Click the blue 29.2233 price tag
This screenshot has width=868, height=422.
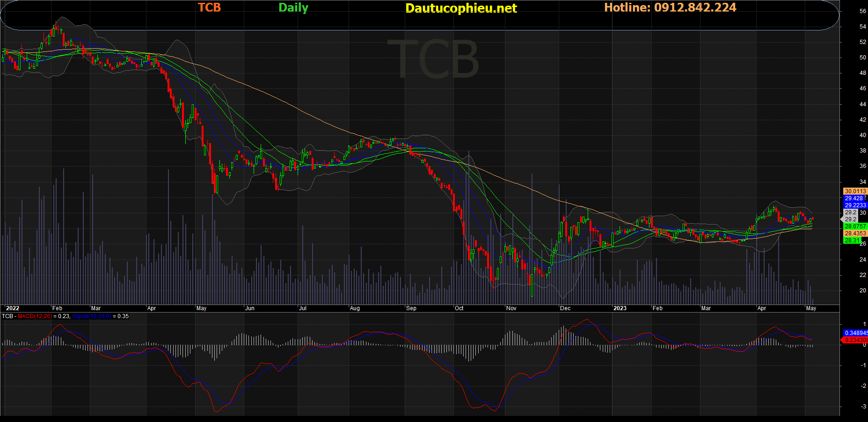pos(855,205)
